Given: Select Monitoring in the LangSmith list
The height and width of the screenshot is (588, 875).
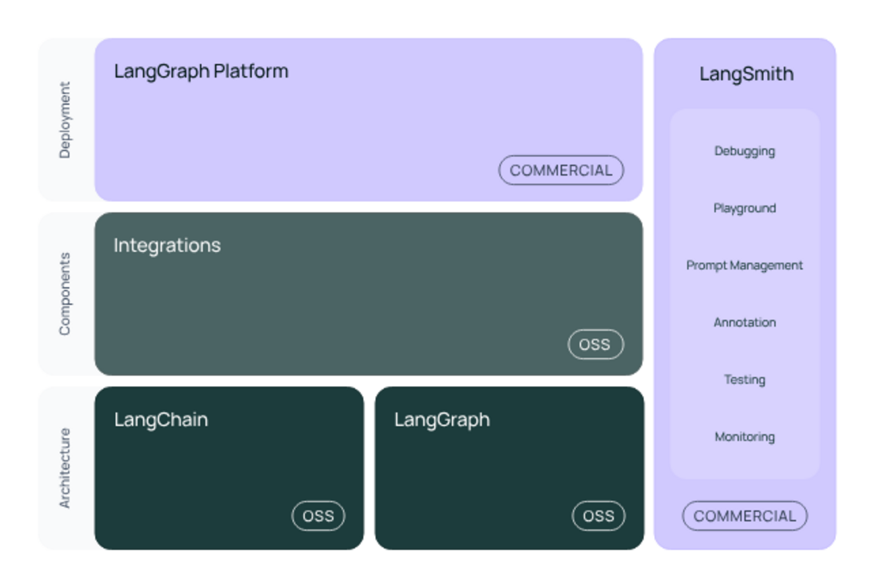Looking at the screenshot, I should (744, 437).
